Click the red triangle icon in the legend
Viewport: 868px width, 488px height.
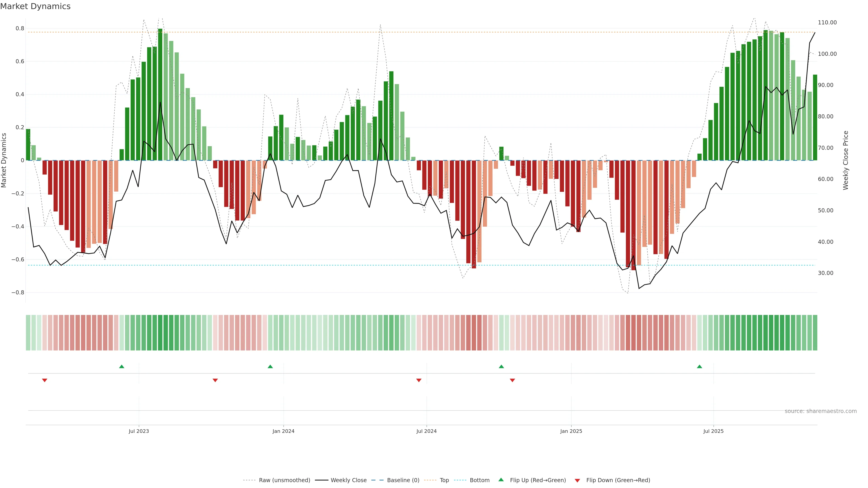tap(577, 481)
